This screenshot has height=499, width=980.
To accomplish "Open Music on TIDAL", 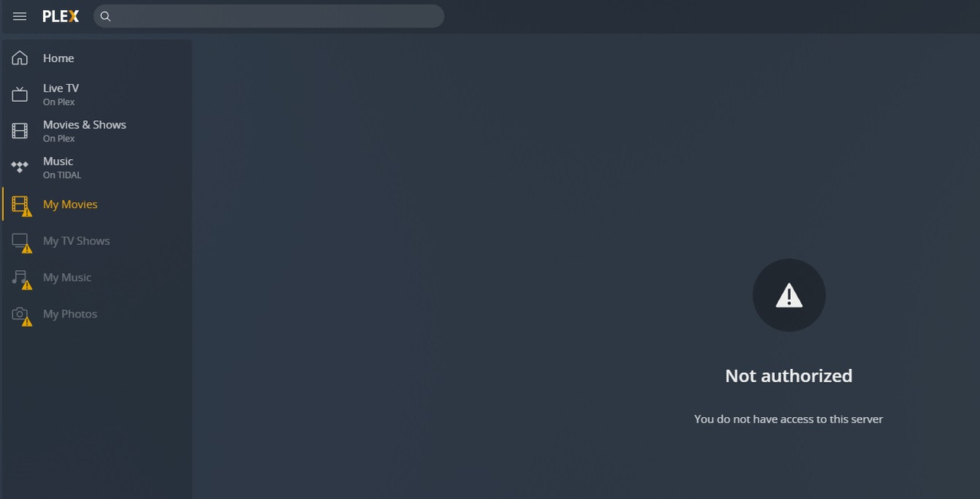I will [96, 168].
